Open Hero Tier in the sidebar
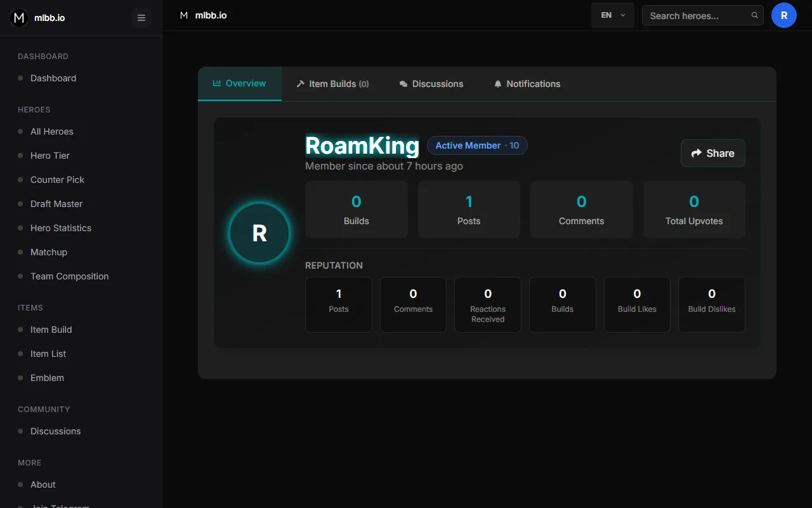Viewport: 812px width, 508px height. coord(50,156)
